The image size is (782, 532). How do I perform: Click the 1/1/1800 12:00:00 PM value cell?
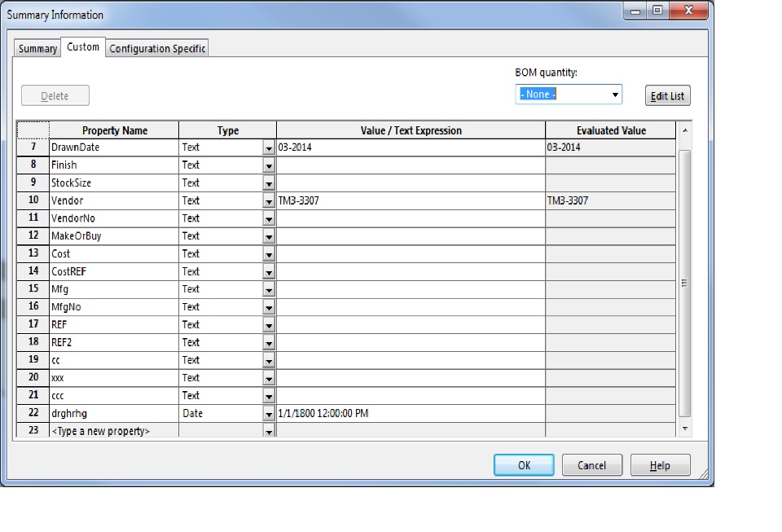tap(411, 413)
